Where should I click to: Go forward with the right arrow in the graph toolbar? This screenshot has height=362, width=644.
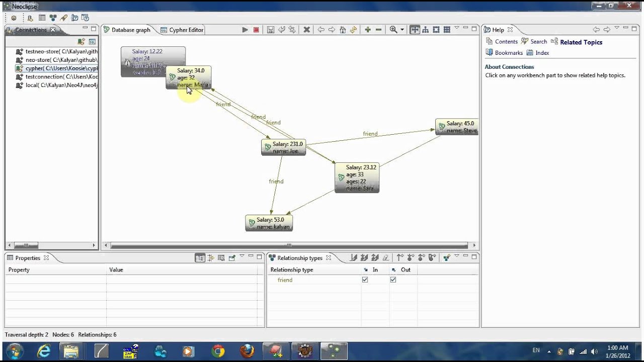coord(332,30)
